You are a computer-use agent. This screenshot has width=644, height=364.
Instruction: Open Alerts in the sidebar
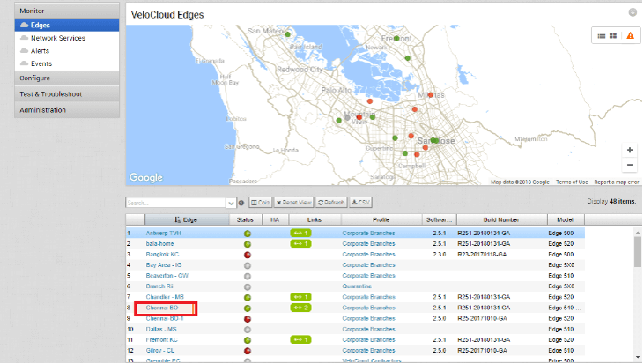40,50
